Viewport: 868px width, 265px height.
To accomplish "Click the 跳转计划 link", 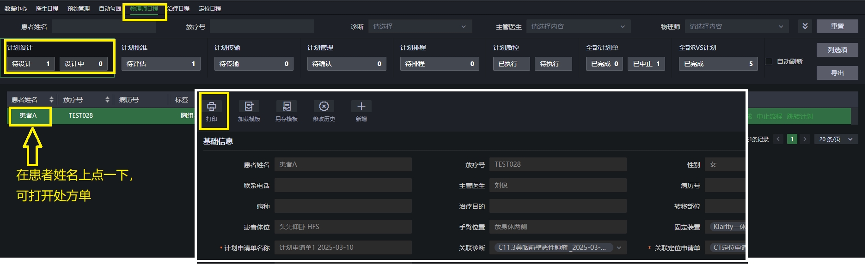I will [x=800, y=116].
